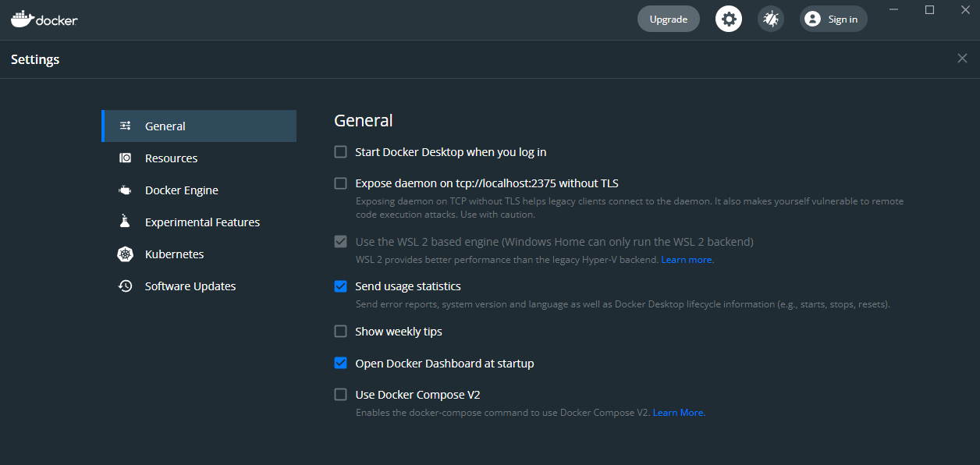
Task: Click the Kubernetes wheel icon
Action: coord(125,254)
